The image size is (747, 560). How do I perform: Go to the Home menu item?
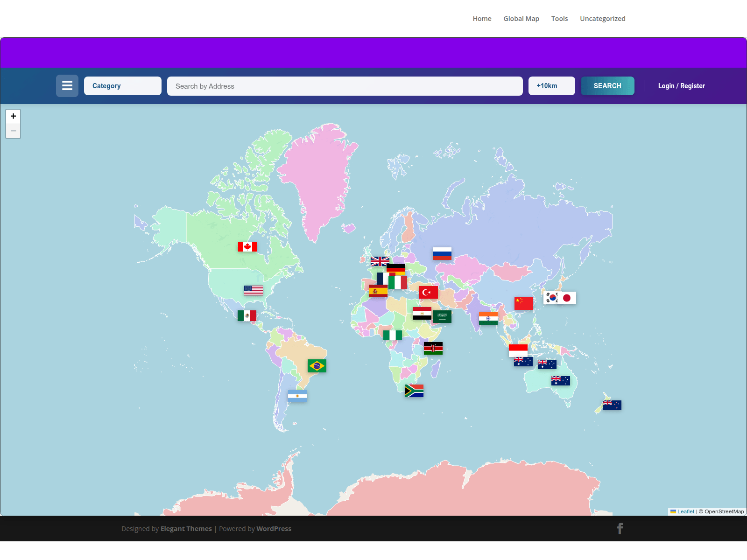point(482,19)
